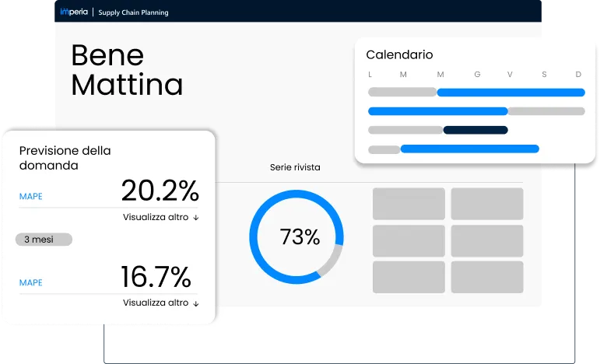Click the 20.2% MAPE value
The width and height of the screenshot is (600, 364).
[160, 191]
